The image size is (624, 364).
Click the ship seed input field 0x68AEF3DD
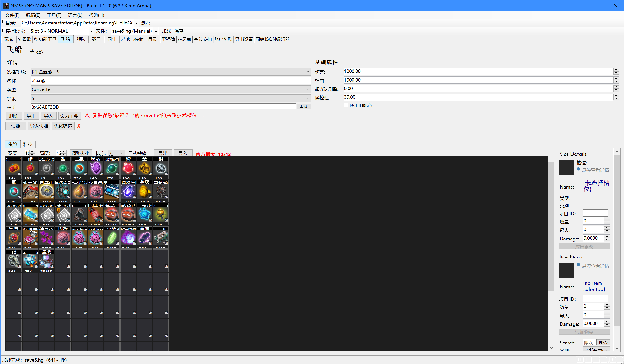point(163,107)
